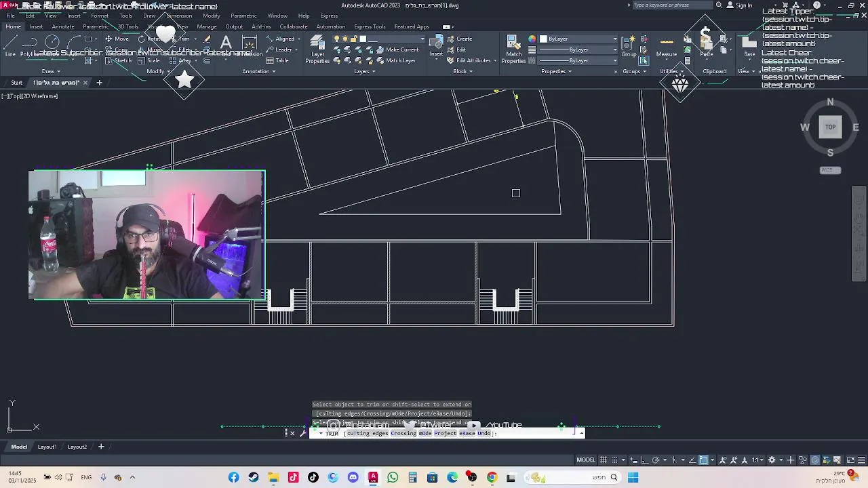Image resolution: width=868 pixels, height=488 pixels.
Task: Toggle drawing grid display in status bar
Action: (604, 460)
